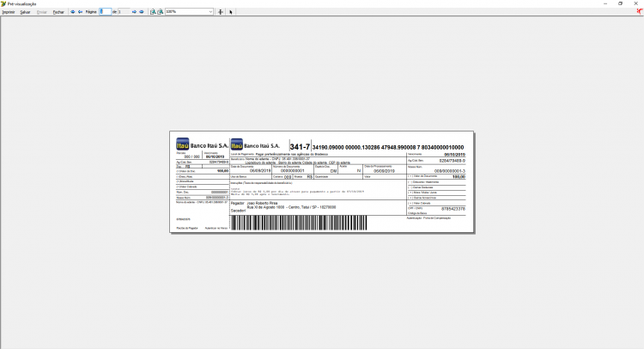
Task: Select the arrow pointer tool icon
Action: pos(231,12)
